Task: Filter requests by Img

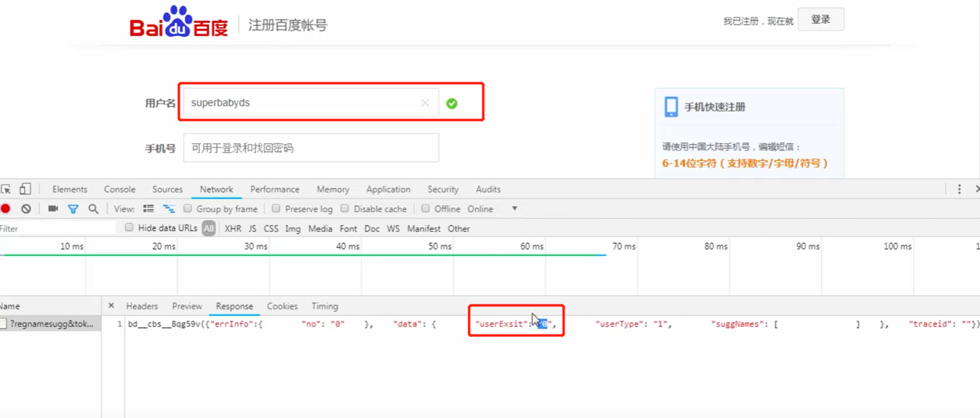Action: click(293, 228)
